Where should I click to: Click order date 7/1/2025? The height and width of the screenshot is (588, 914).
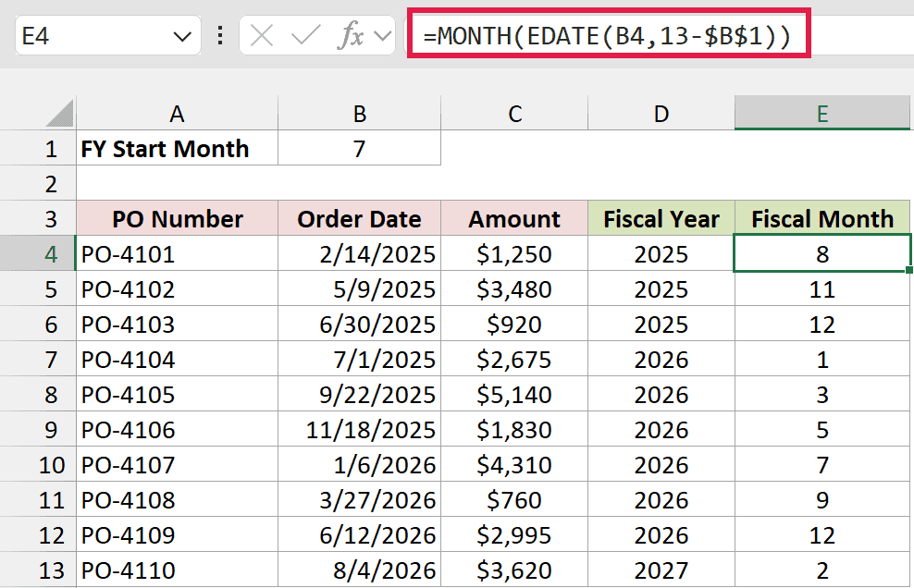360,359
